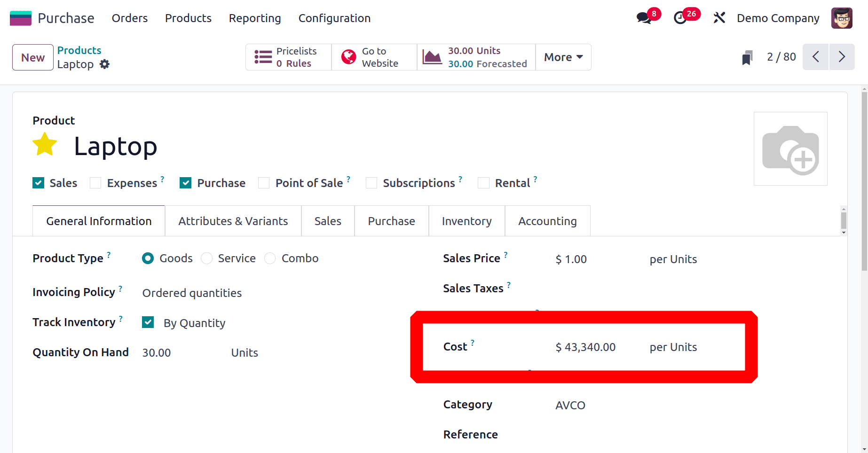Open the user avatar menu
The image size is (868, 453).
[x=842, y=18]
